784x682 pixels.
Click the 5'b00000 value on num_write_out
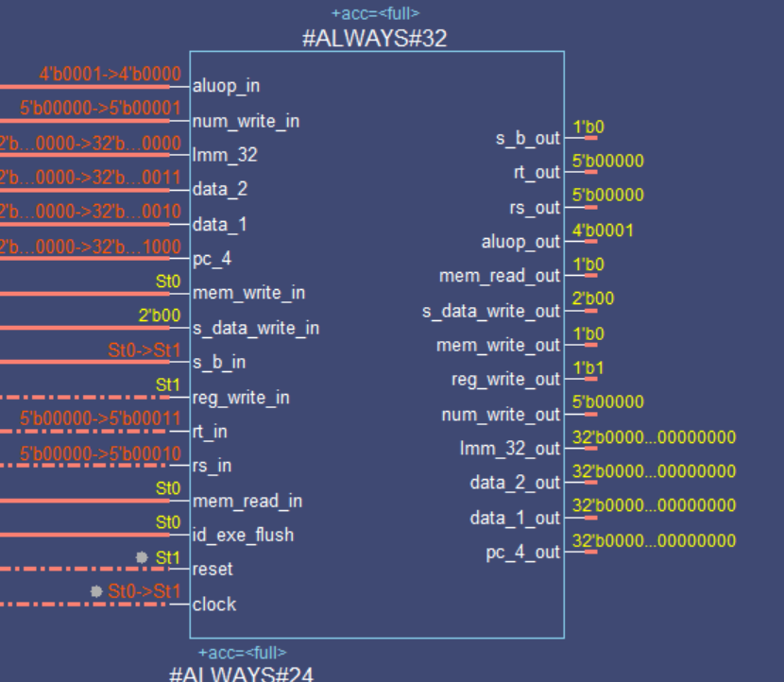tap(608, 402)
